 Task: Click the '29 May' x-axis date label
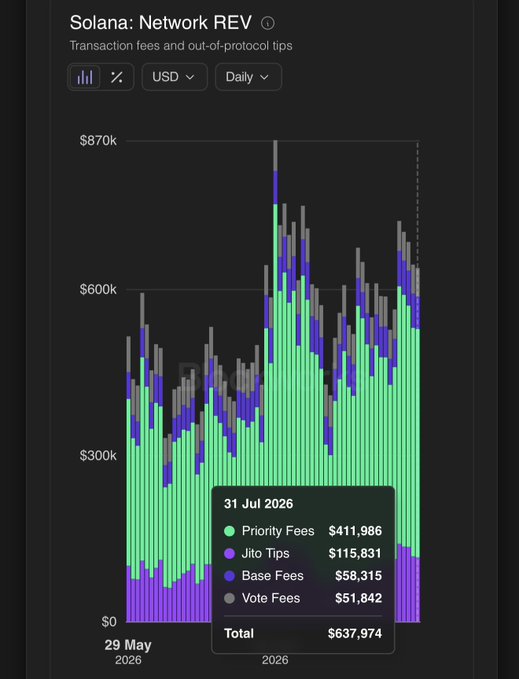click(128, 645)
